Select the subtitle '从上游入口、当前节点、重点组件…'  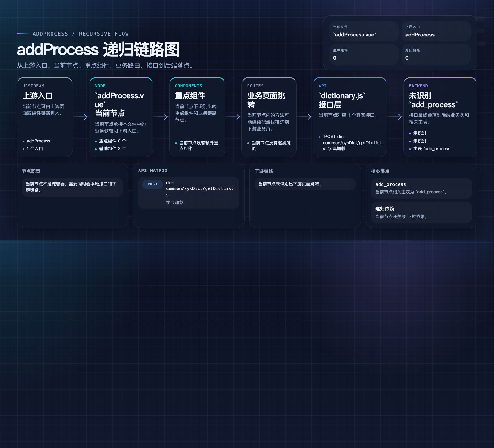[x=105, y=66]
